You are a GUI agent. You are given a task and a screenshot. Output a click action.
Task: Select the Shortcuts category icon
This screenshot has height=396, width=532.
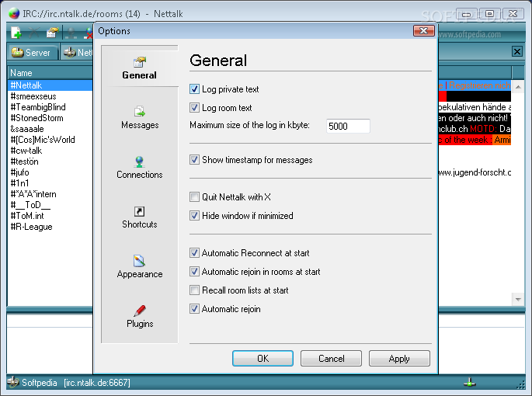140,211
